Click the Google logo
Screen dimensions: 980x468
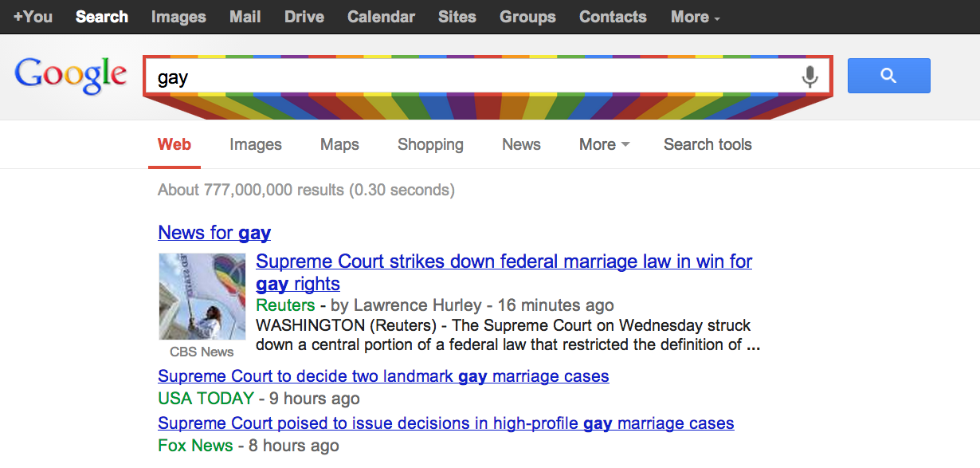point(71,75)
